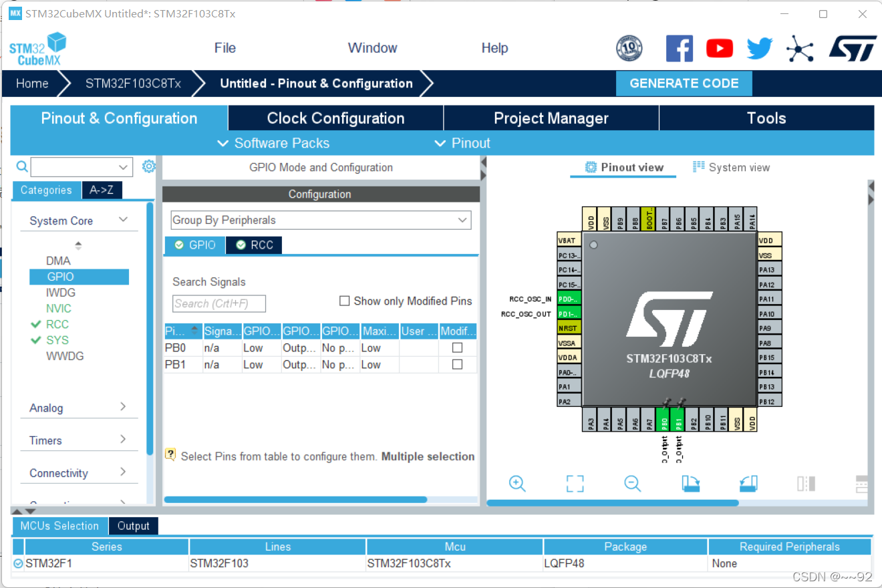
Task: Go to Home breadcrumb
Action: (x=32, y=84)
